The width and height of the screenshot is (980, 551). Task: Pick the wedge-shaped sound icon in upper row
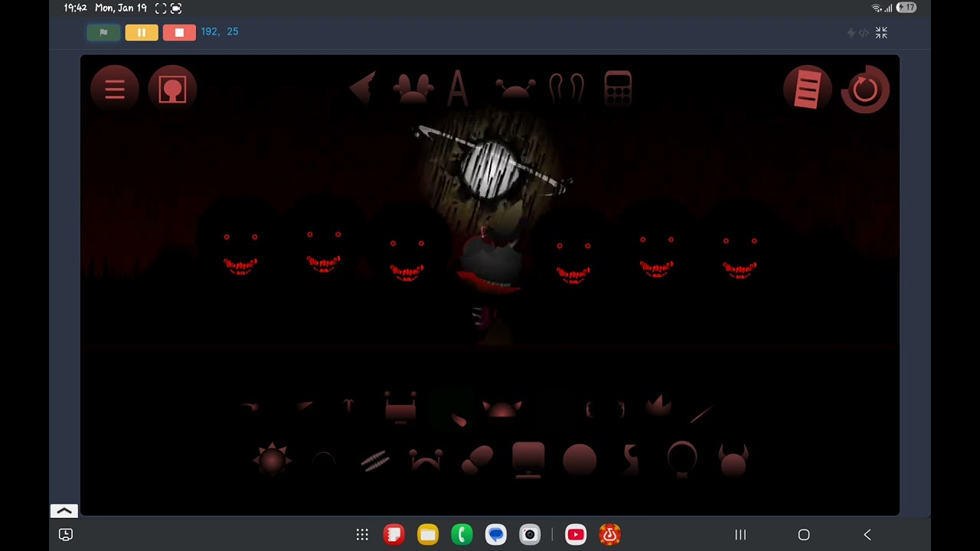tap(304, 406)
